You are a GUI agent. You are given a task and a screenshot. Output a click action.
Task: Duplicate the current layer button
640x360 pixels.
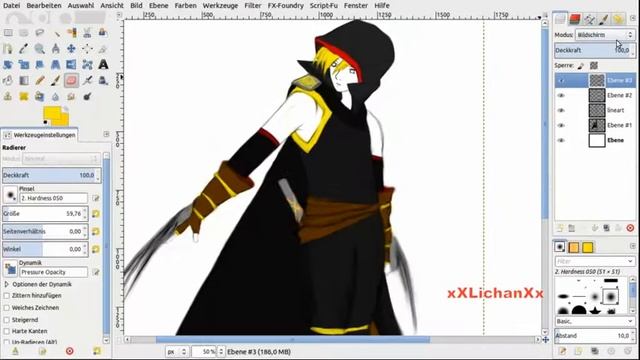pyautogui.click(x=607, y=228)
